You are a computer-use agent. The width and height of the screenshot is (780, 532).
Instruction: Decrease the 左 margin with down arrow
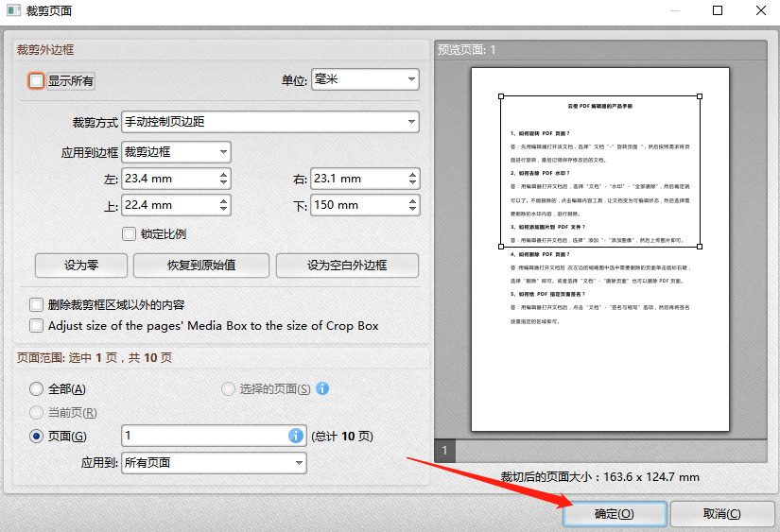pos(223,182)
